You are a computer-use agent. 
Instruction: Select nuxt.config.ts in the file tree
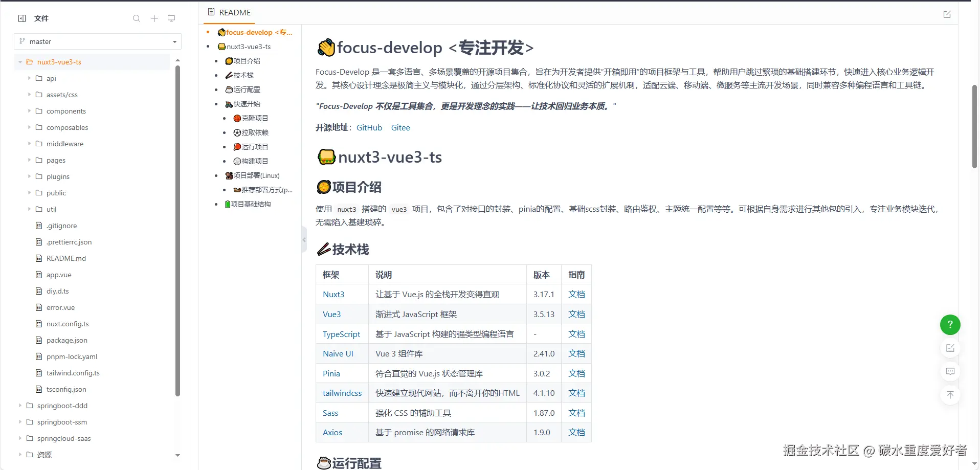click(x=68, y=323)
